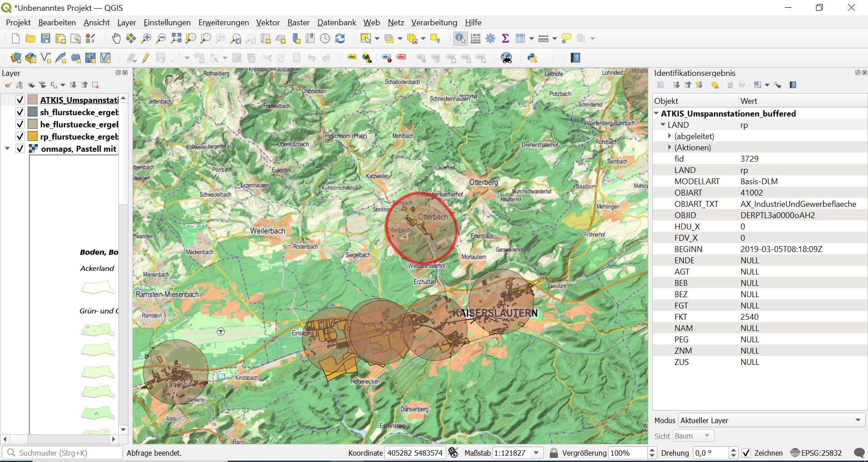
Task: Open the Data Source Manager
Action: click(15, 58)
